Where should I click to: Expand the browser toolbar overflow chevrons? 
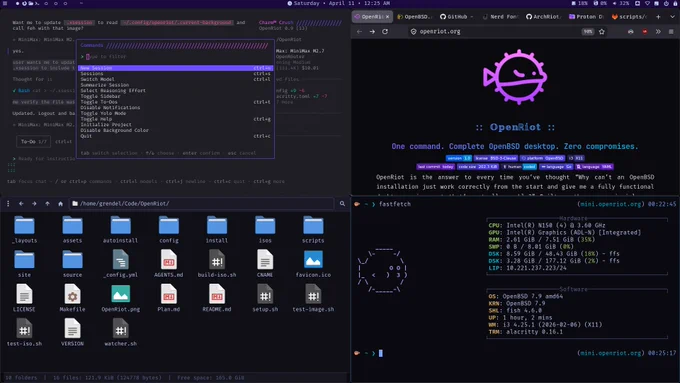coord(658,32)
